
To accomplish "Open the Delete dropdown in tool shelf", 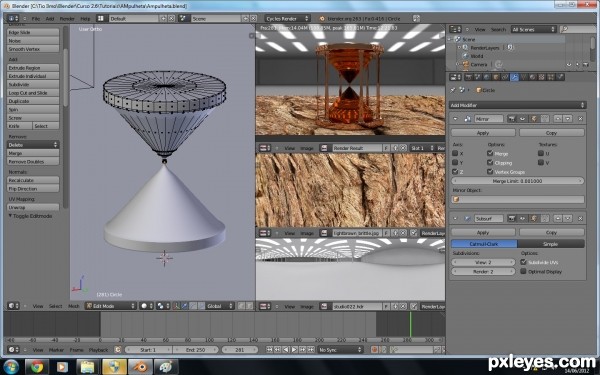I will pos(33,145).
